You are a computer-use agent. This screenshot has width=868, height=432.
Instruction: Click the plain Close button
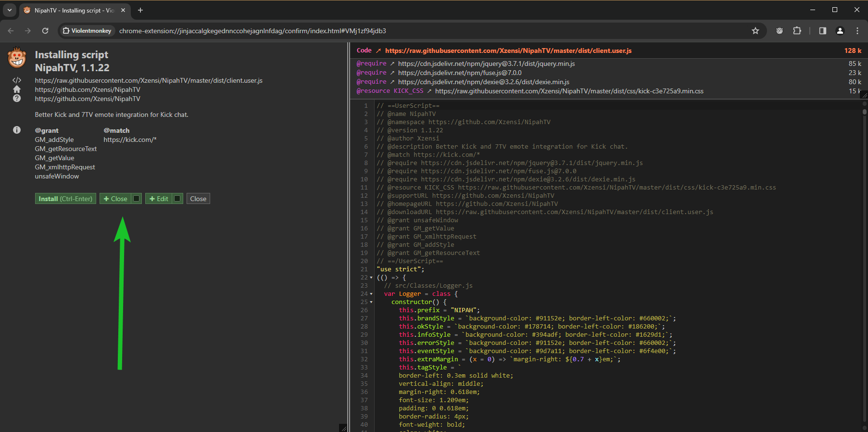pos(198,199)
